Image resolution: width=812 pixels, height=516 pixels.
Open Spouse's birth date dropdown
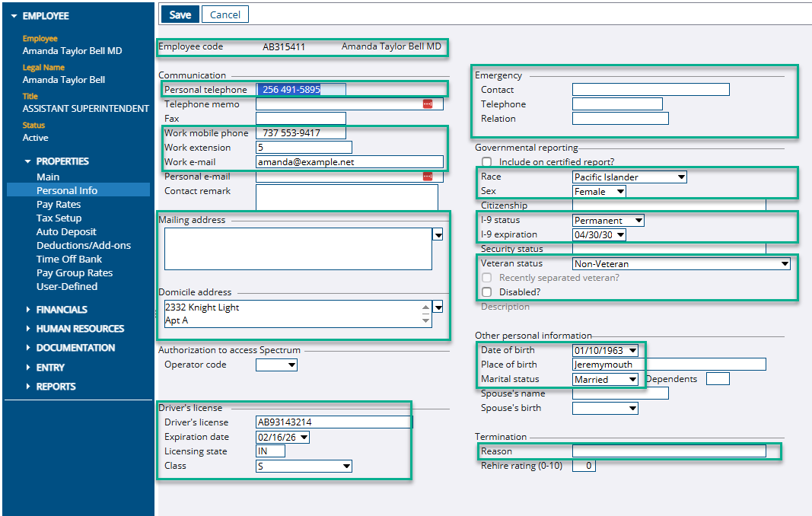(633, 408)
